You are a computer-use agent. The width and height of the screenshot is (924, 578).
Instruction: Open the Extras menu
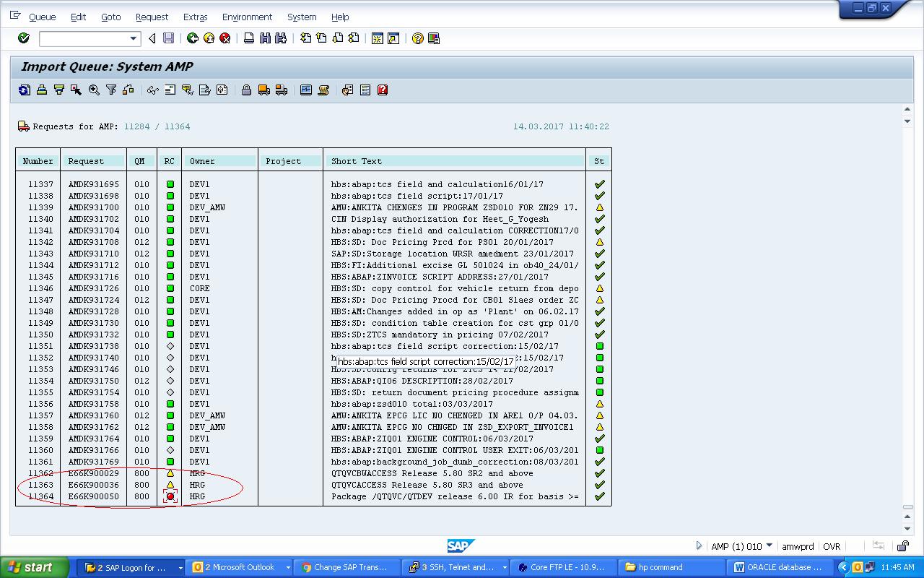tap(195, 17)
